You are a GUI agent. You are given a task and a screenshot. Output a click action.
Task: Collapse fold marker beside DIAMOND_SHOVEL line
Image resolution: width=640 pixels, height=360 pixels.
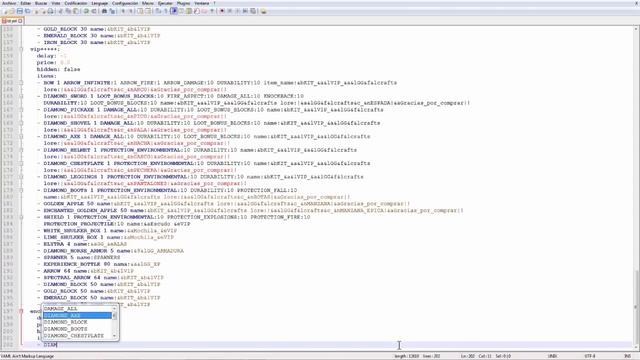pyautogui.click(x=21, y=123)
